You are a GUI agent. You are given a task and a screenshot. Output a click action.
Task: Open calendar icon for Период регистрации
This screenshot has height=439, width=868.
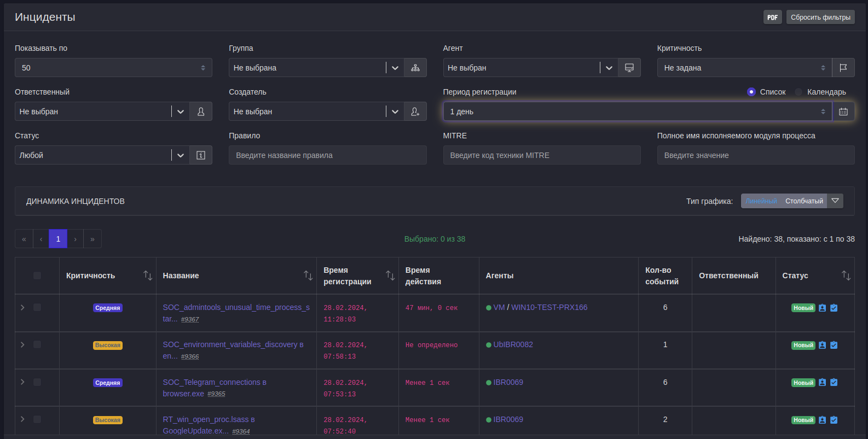843,112
